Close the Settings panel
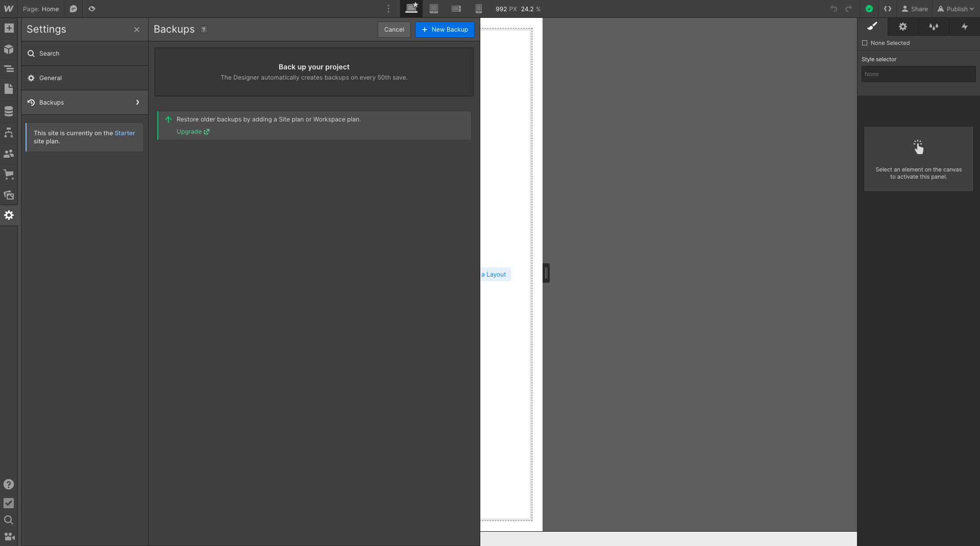Screen dimensions: 980x546 pos(137,30)
